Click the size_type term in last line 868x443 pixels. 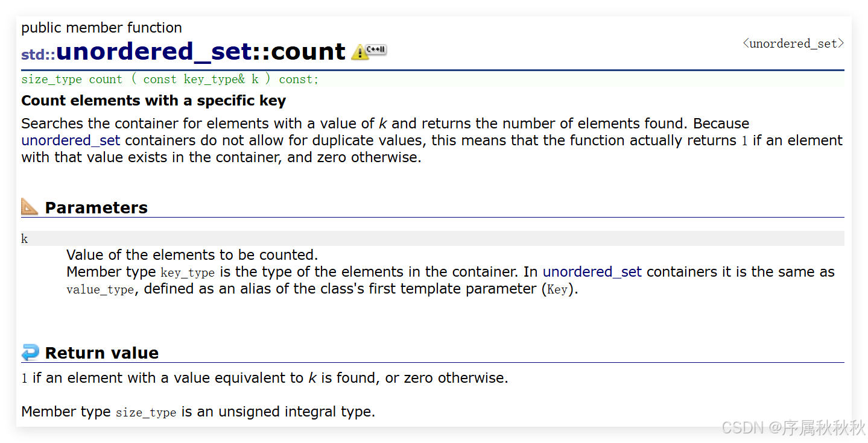146,412
